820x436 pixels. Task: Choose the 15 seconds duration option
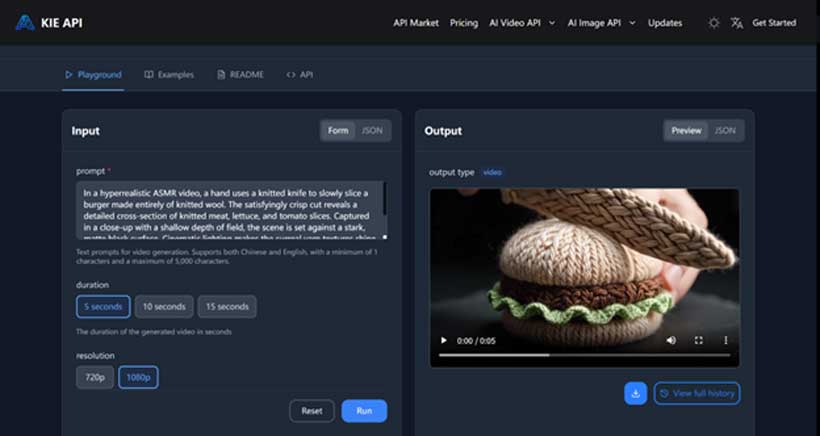point(226,306)
